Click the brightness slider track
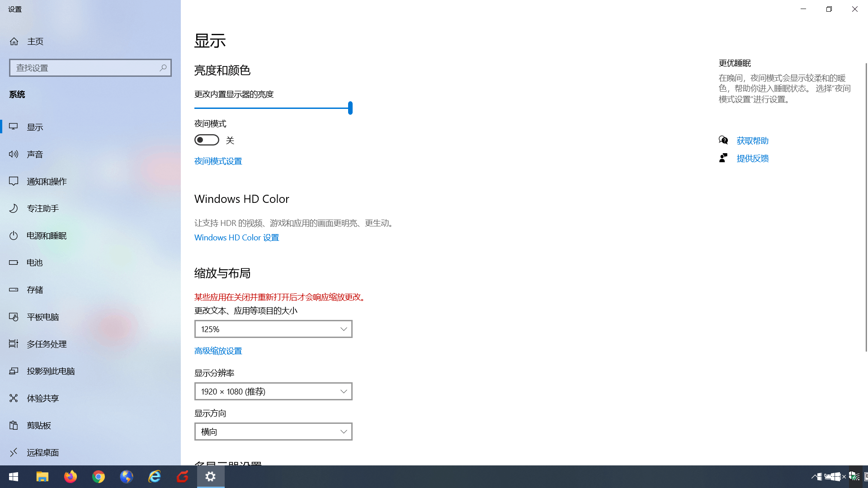Viewport: 868px width, 488px height. [271, 108]
